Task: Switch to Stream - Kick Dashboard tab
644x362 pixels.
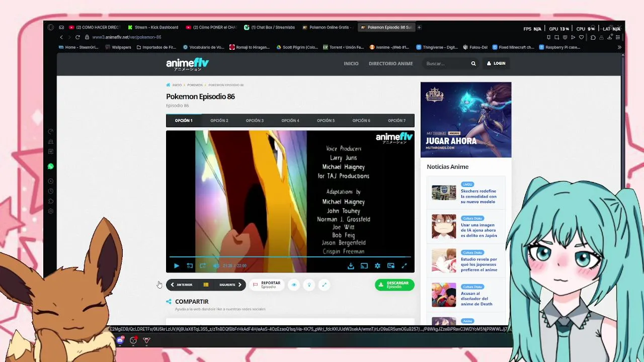Action: (153, 27)
